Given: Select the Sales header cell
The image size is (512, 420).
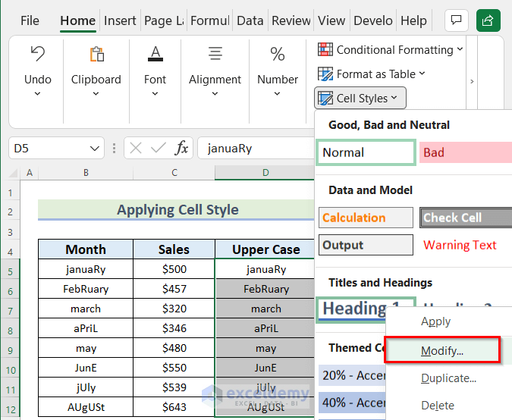Looking at the screenshot, I should pyautogui.click(x=174, y=249).
